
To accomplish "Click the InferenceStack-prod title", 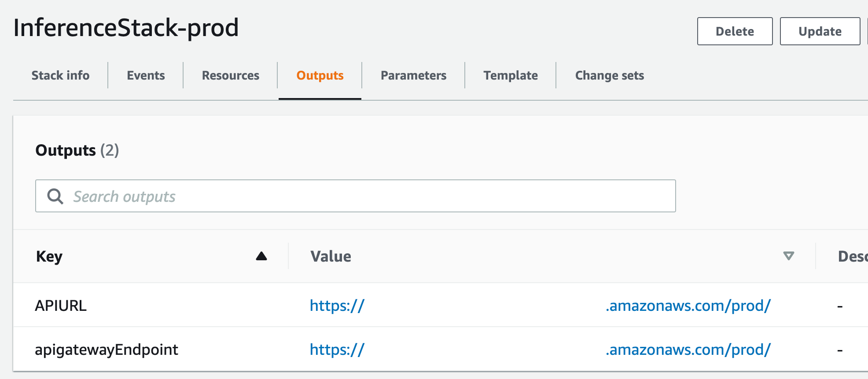I will [126, 28].
